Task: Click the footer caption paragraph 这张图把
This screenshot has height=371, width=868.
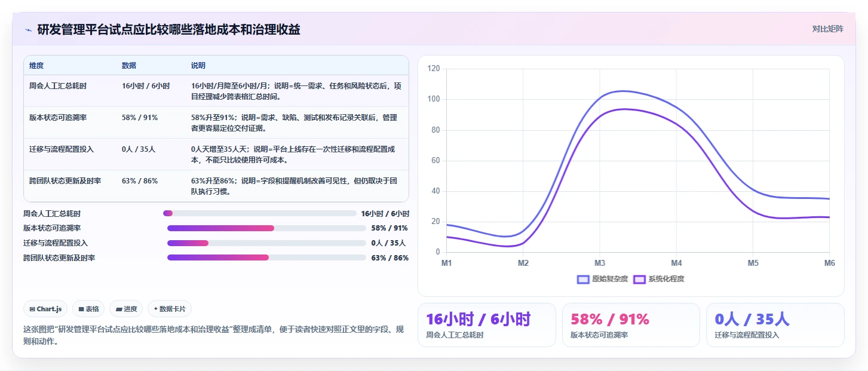Action: pos(214,336)
